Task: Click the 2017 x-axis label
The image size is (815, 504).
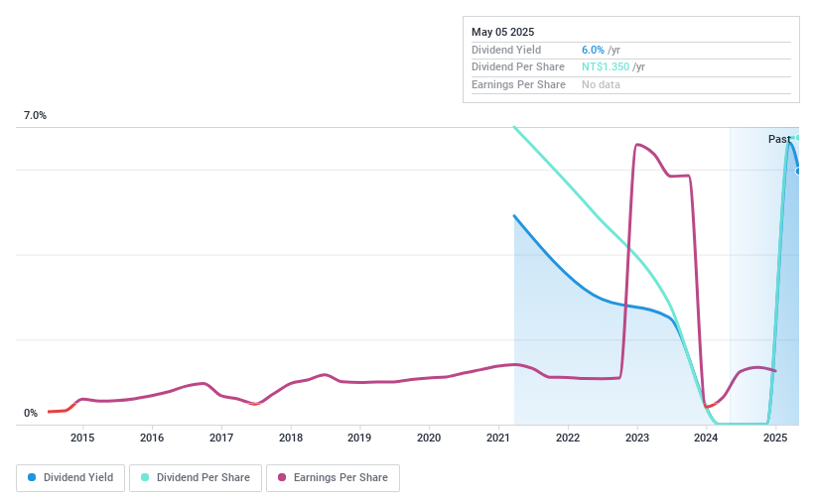Action: (x=221, y=438)
